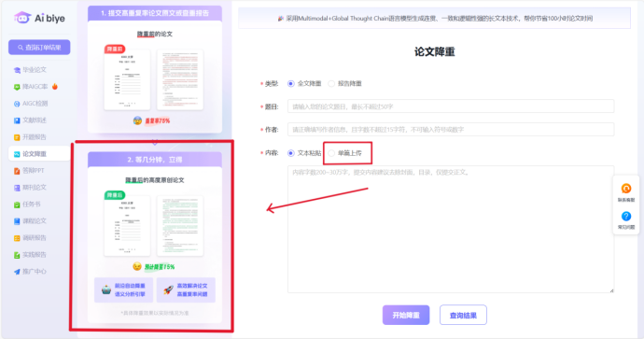This screenshot has width=644, height=339.
Task: Click the rocket icon on the 高重复率问题 card
Action: coord(168,290)
